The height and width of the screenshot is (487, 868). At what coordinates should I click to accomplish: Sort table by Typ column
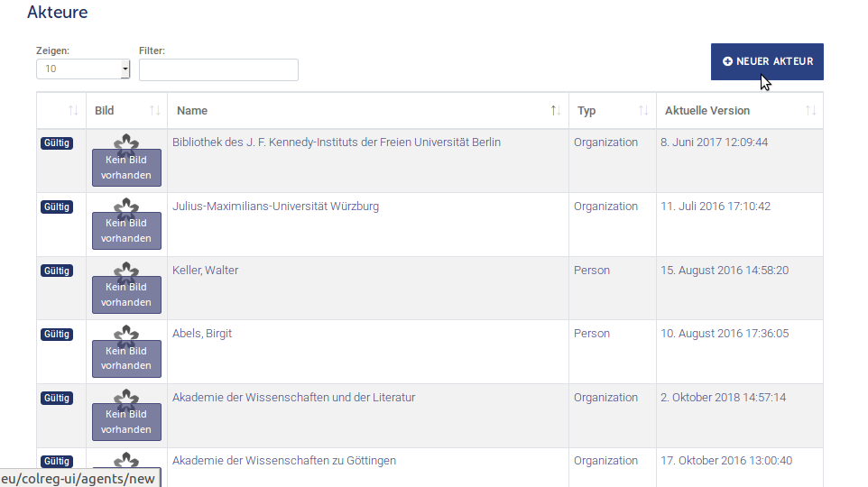[612, 111]
